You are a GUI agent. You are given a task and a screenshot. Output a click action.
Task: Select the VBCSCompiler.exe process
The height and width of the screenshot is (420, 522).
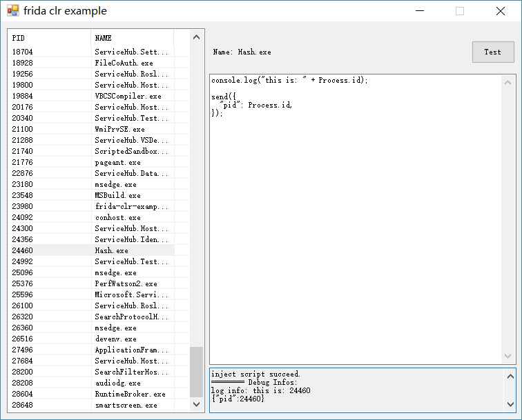pos(91,96)
